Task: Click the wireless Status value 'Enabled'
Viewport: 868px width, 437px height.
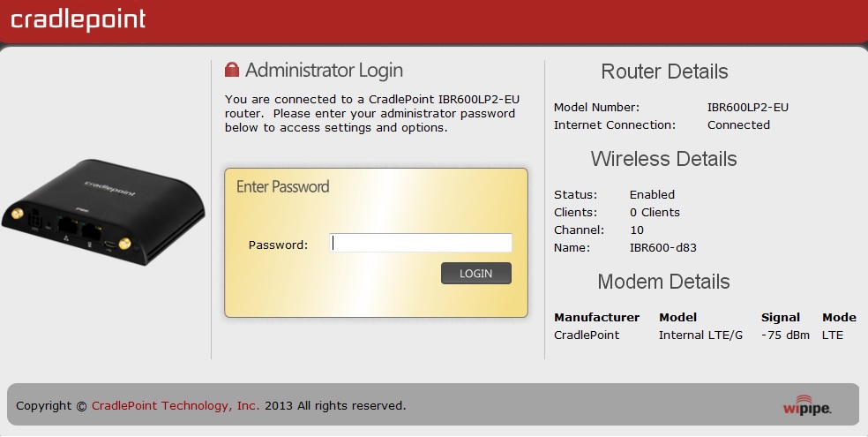Action: (x=652, y=194)
